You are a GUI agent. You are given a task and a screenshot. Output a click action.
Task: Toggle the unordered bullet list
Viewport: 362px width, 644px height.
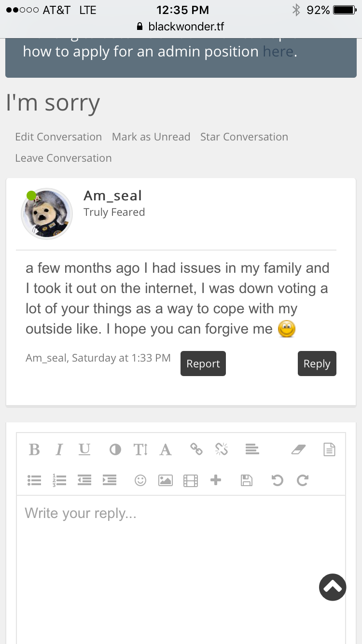click(34, 480)
